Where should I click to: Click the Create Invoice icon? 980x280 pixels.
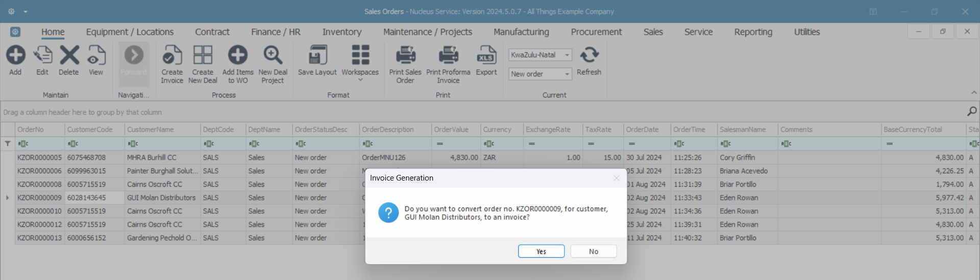click(x=172, y=56)
